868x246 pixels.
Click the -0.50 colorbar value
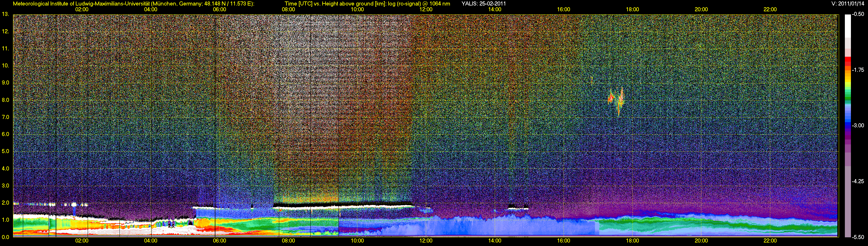coord(858,14)
